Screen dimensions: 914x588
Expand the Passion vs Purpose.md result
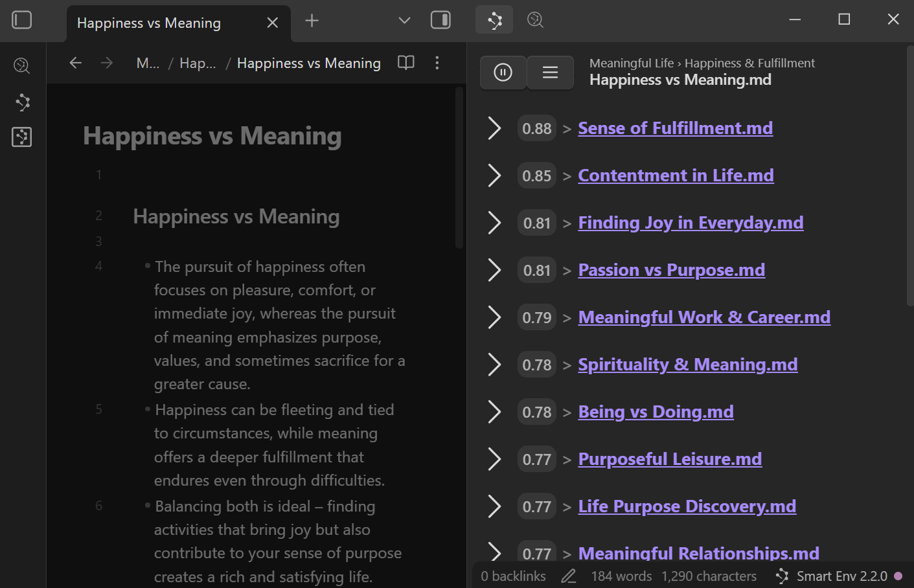tap(494, 270)
